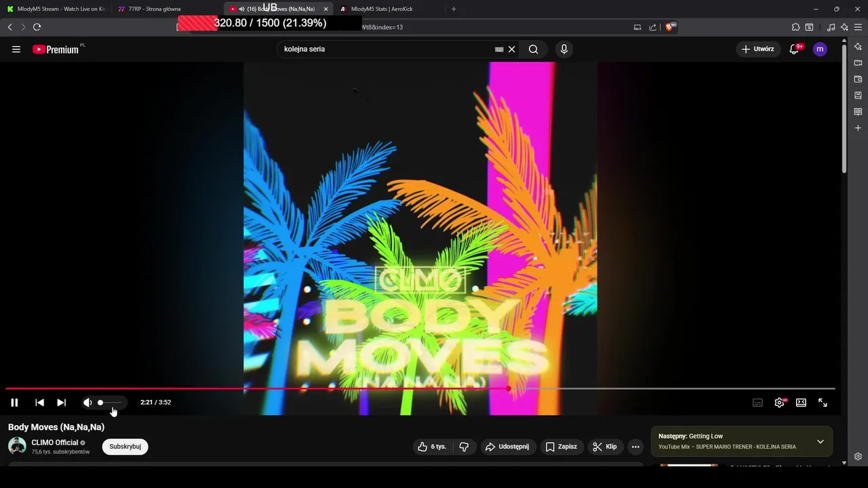Open more actions three-dot menu
868x488 pixels.
635,447
